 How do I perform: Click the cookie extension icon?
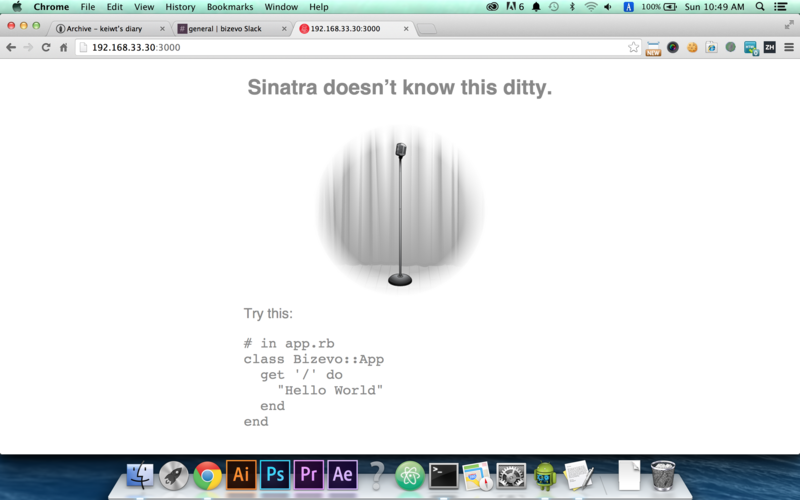click(692, 47)
